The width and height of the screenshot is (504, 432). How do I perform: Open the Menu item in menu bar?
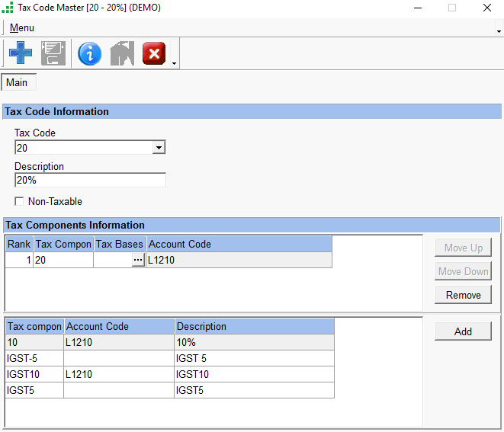point(21,28)
